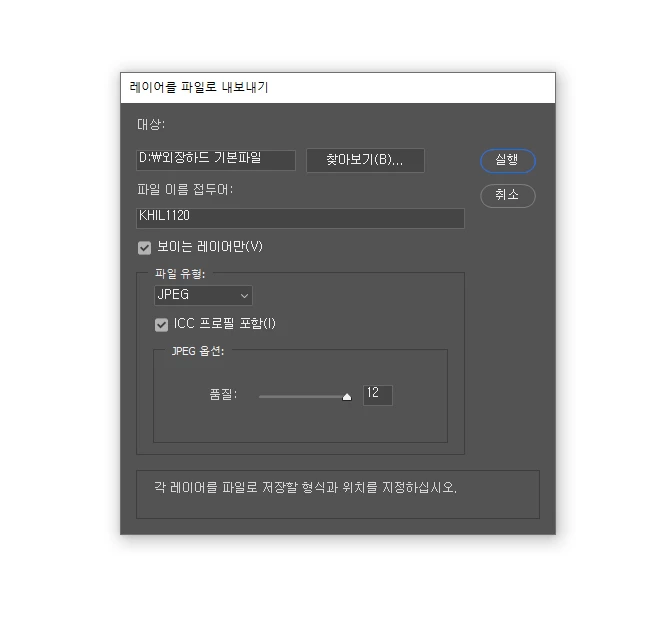Click the file name prefix field KHIL1120
Image resolution: width=669 pixels, height=620 pixels.
(x=300, y=218)
